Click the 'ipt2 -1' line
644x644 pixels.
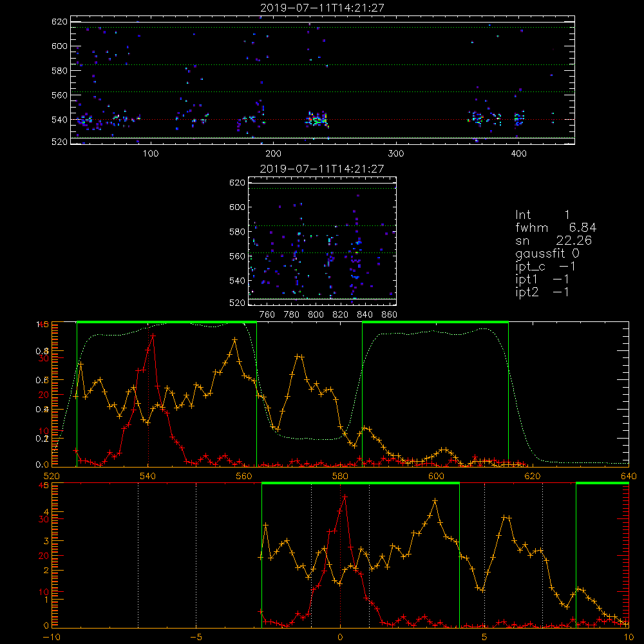pos(542,292)
